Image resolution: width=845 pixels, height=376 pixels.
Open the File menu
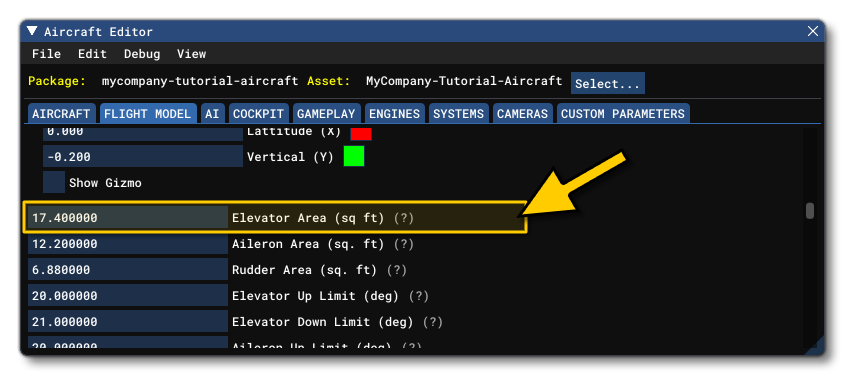pyautogui.click(x=46, y=54)
